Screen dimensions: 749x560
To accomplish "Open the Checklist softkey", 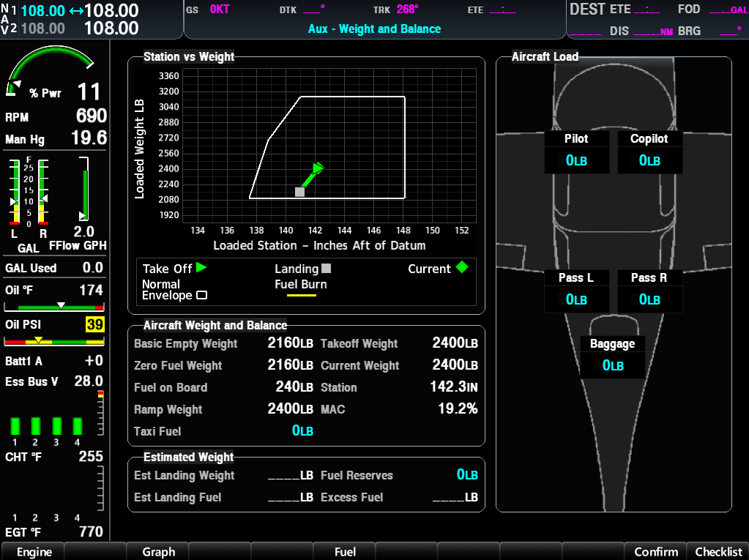I will pyautogui.click(x=718, y=552).
